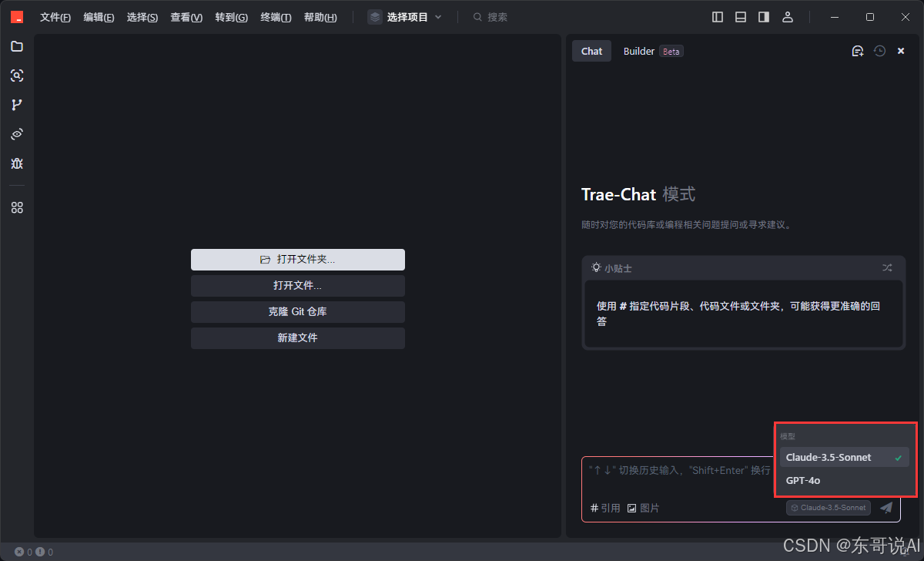Open the user account icon
This screenshot has height=561, width=924.
point(787,17)
